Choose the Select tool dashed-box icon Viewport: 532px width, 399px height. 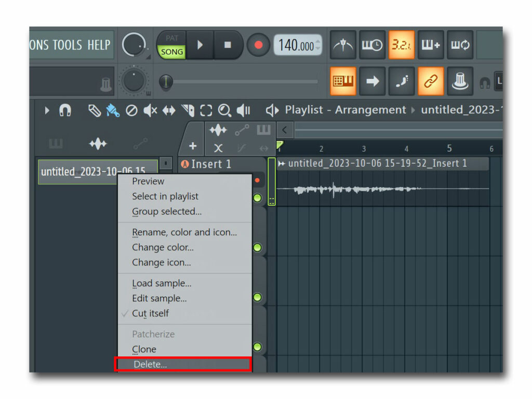206,111
